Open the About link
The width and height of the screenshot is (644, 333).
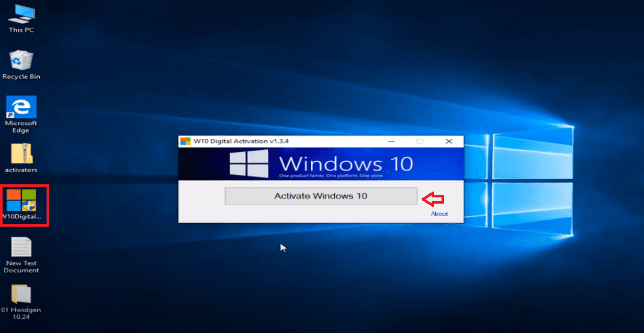click(439, 214)
